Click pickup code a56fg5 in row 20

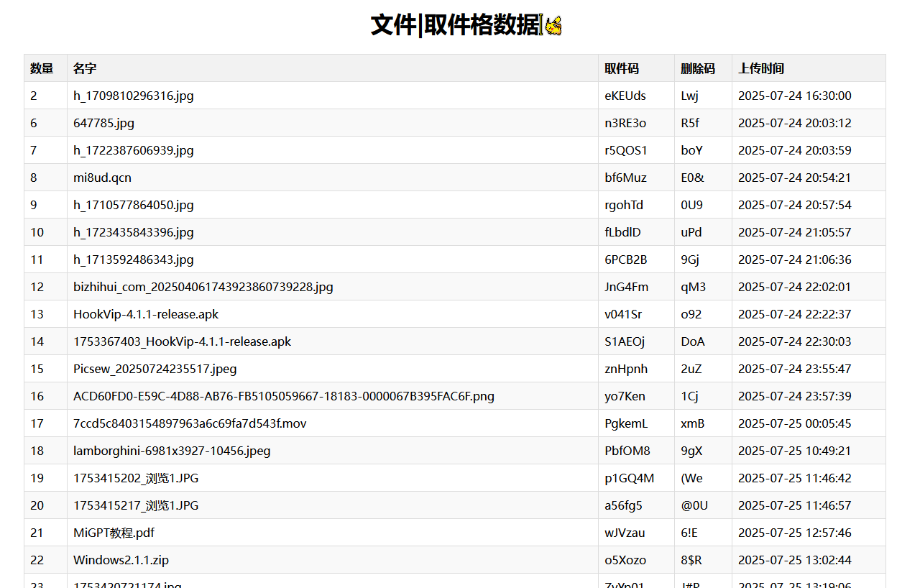point(623,505)
